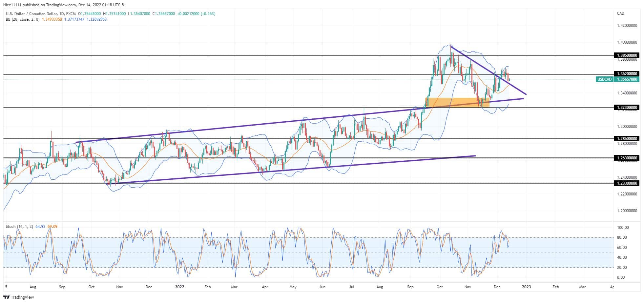The height and width of the screenshot is (303, 644).
Task: Click the BB basis value 1.34933350
Action: point(52,19)
